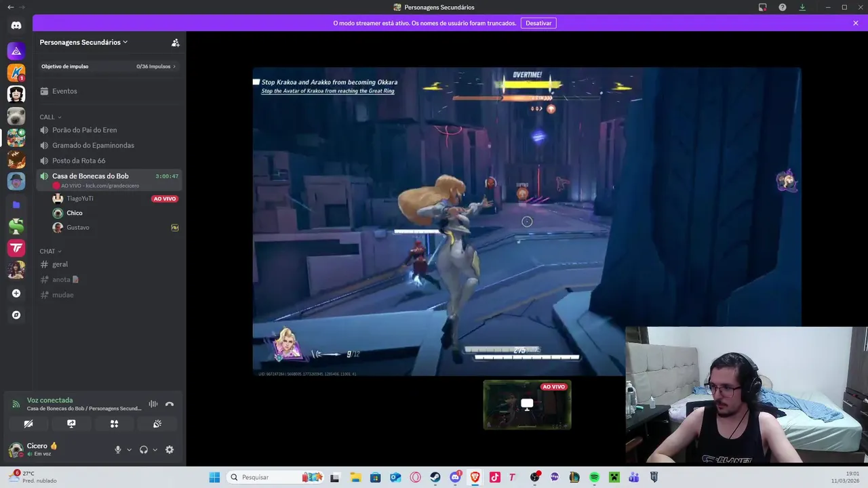The height and width of the screenshot is (488, 868).
Task: Click user Chico in the voice channel
Action: point(75,213)
